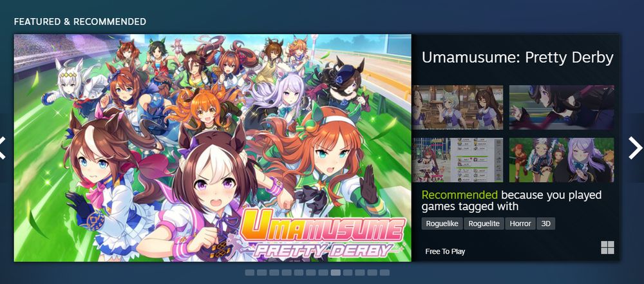This screenshot has height=284, width=644.
Task: View the cafeteria screenshot thumbnail
Action: click(457, 108)
